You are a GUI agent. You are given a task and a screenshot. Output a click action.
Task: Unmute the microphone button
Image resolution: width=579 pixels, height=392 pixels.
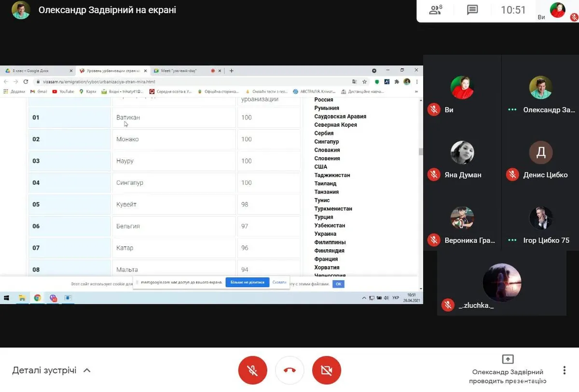[252, 370]
